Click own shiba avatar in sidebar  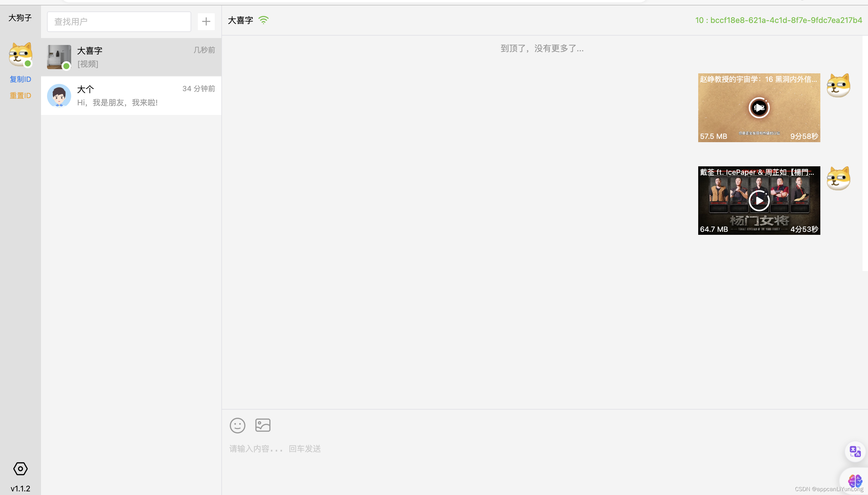pyautogui.click(x=21, y=54)
